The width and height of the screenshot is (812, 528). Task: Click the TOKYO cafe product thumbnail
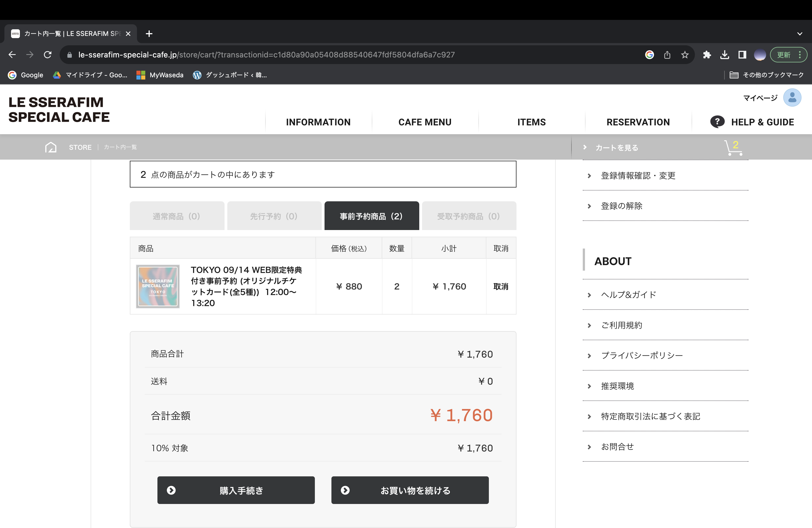tap(158, 287)
